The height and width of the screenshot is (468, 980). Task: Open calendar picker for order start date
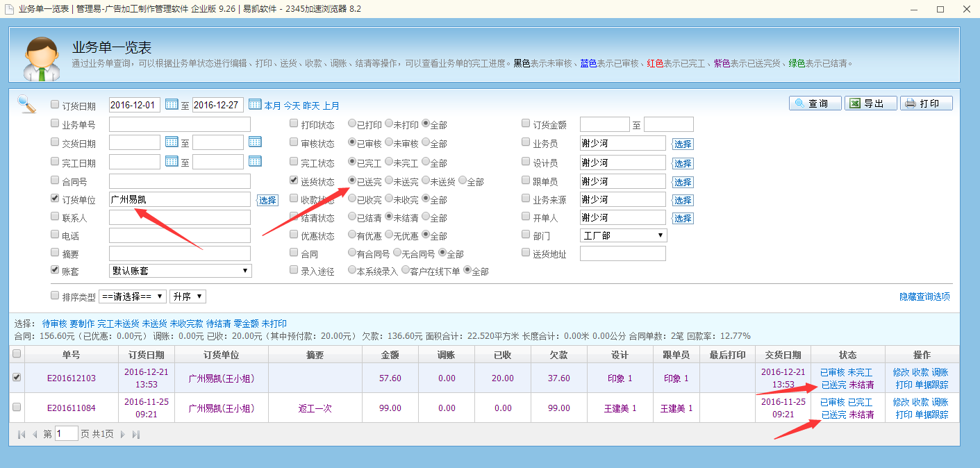172,105
